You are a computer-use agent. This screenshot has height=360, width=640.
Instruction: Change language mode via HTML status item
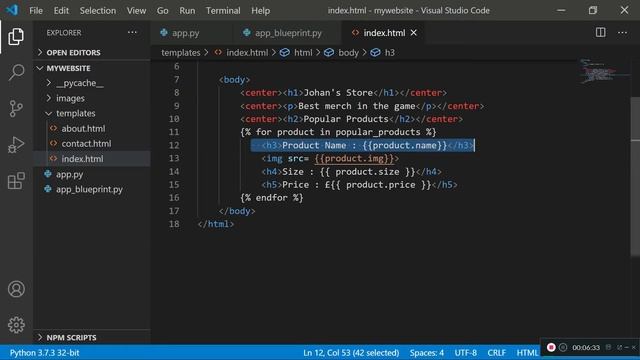click(527, 353)
